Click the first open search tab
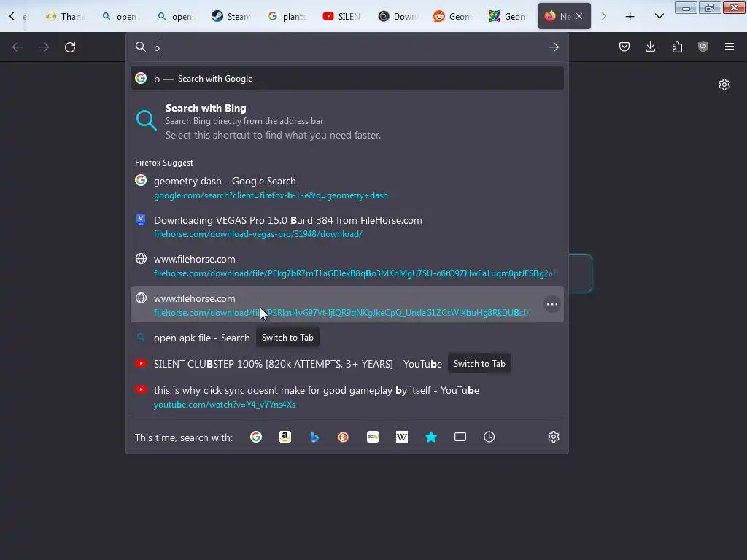This screenshot has width=747, height=560. [120, 16]
